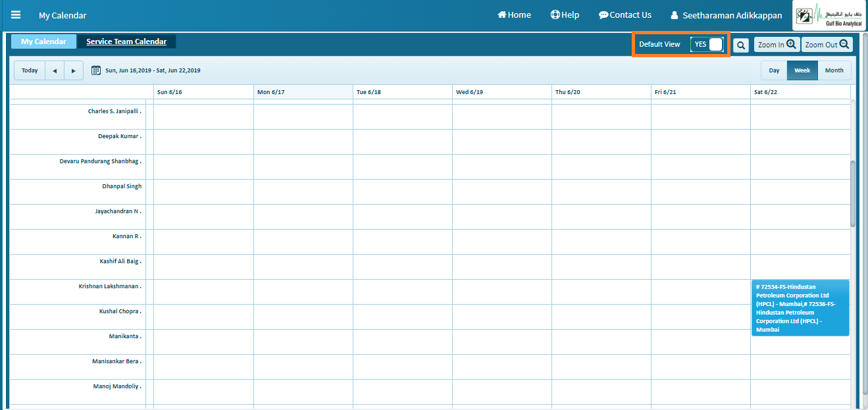Open the Hindustan Petroleum event #72534
Image resolution: width=868 pixels, height=410 pixels.
(x=800, y=308)
